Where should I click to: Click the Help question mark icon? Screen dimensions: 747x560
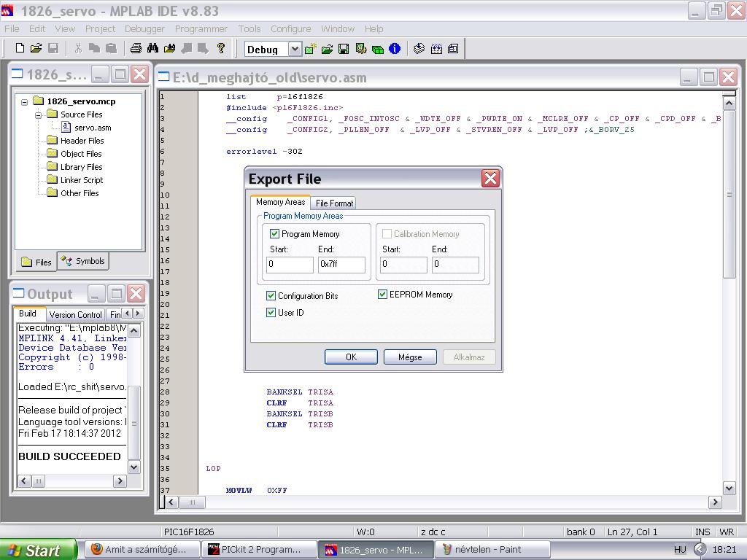[x=221, y=49]
